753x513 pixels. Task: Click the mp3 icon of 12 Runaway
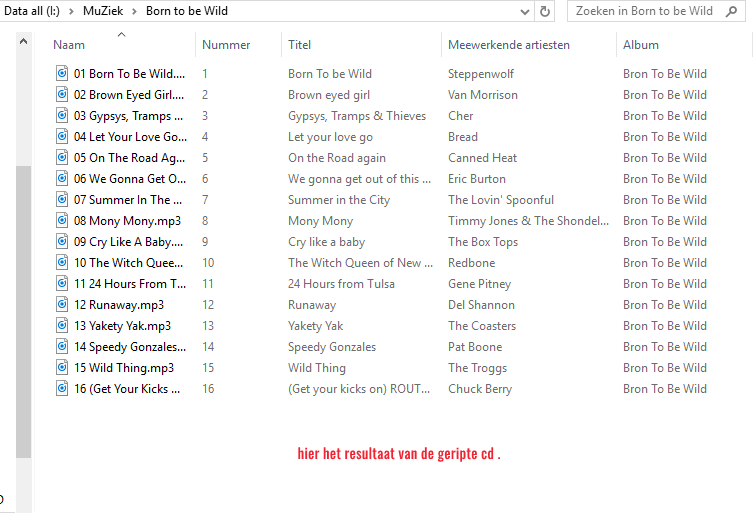point(62,305)
